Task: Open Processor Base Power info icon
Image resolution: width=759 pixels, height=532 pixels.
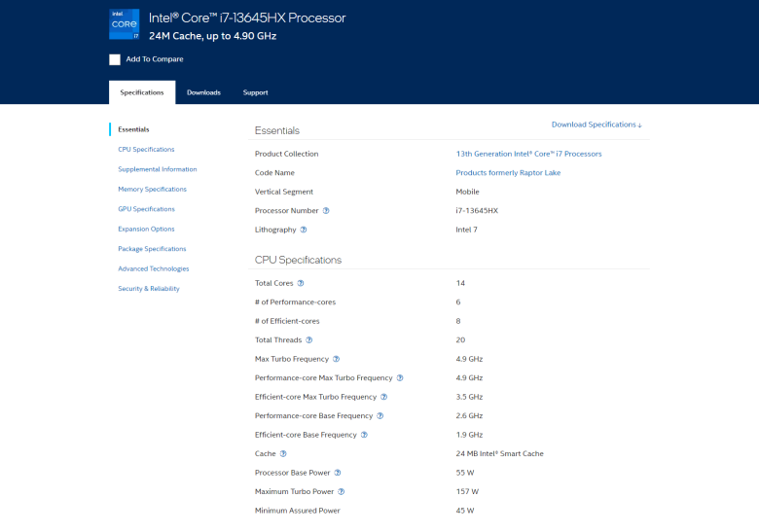Action: [x=337, y=473]
